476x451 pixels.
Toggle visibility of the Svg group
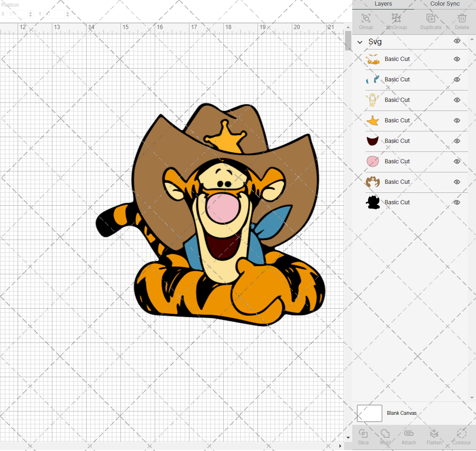[457, 41]
